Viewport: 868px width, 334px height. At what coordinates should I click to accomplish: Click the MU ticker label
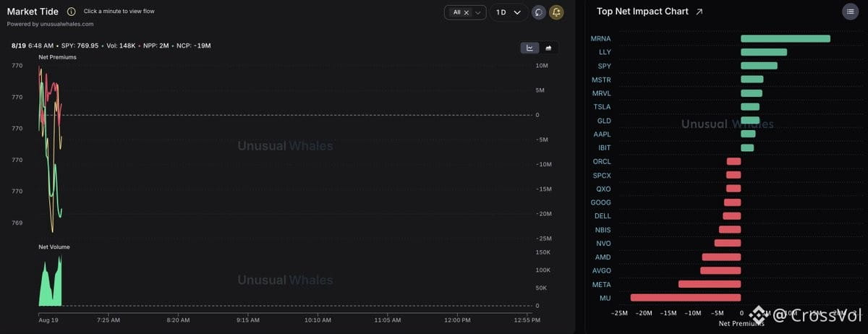[605, 298]
